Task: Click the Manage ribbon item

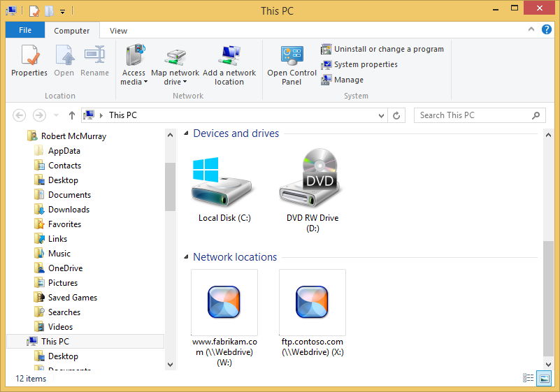Action: pos(343,80)
